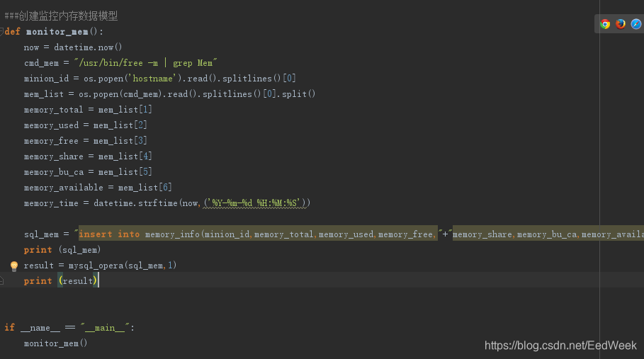Screen dimensions: 644x359
Task: Click memory_bu_ca = mem_list[5] line
Action: coord(88,172)
